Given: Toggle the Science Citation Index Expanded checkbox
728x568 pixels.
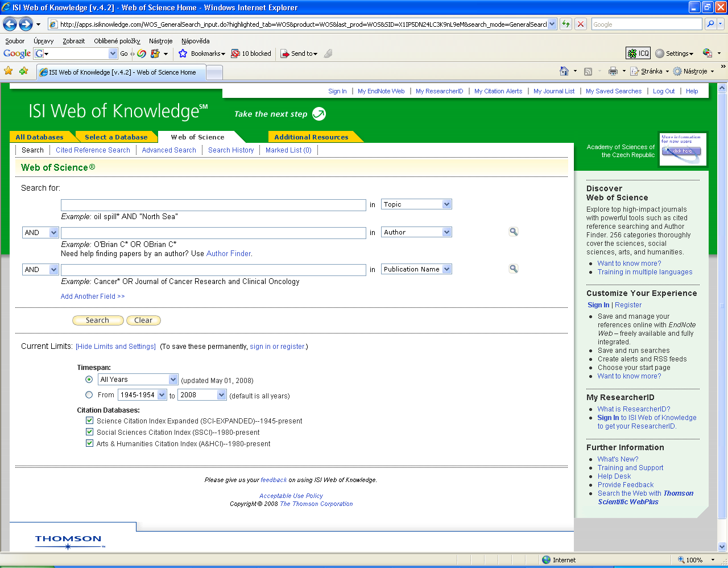Looking at the screenshot, I should tap(89, 421).
